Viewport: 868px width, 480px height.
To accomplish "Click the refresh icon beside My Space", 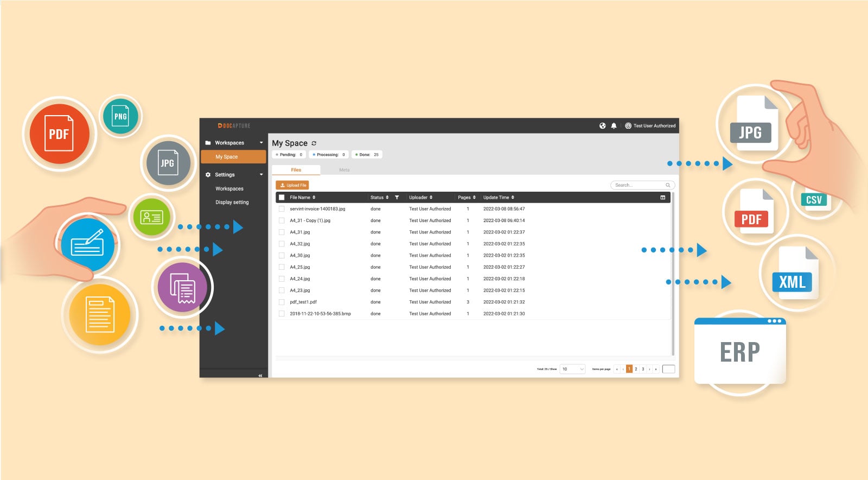I will click(x=314, y=143).
